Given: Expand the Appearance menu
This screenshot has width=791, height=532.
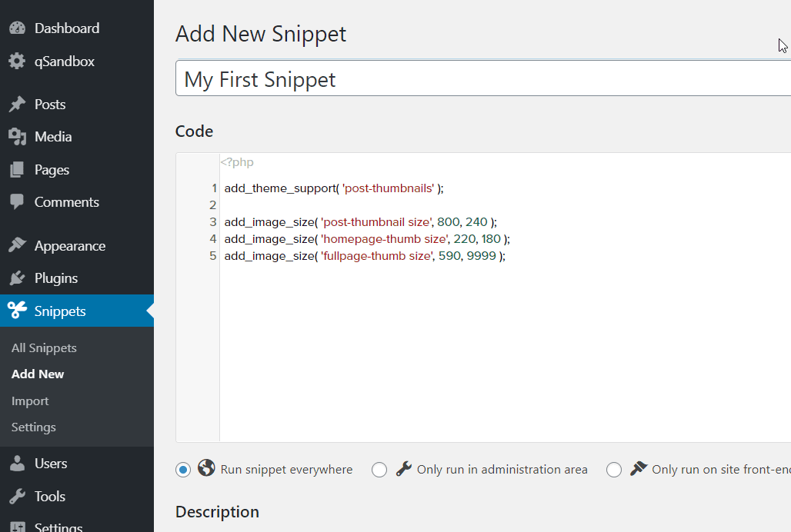Looking at the screenshot, I should (69, 245).
